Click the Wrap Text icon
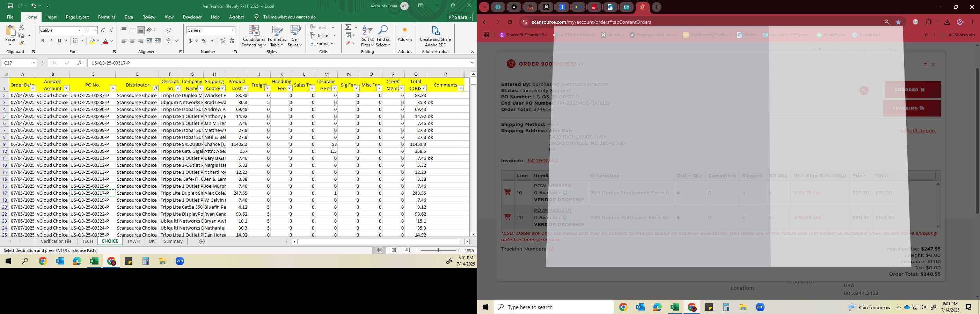The image size is (980, 314). point(169,30)
